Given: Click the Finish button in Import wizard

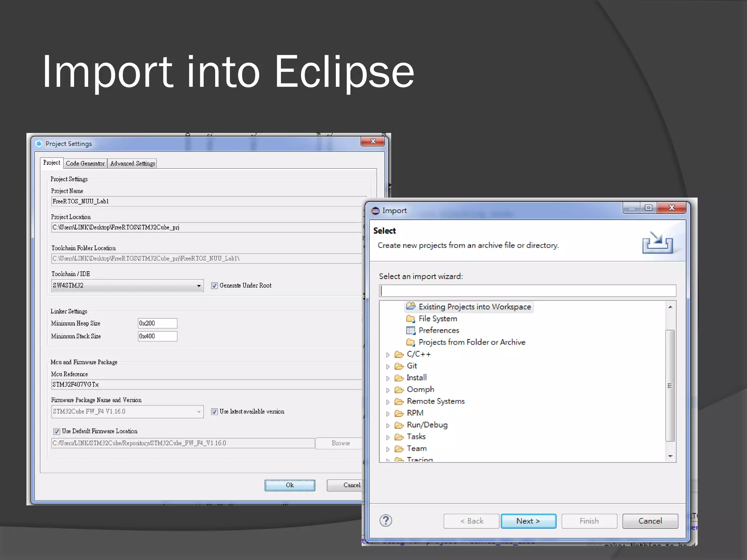Looking at the screenshot, I should (589, 521).
